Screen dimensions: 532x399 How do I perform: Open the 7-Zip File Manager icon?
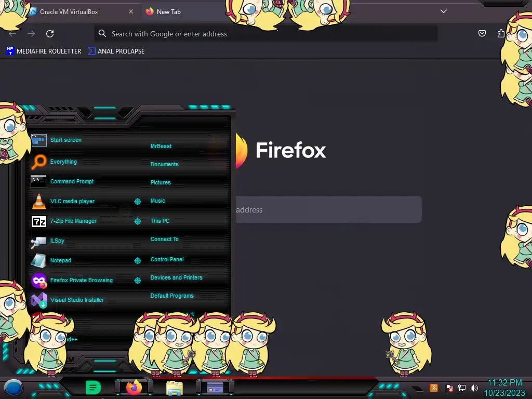pos(38,221)
